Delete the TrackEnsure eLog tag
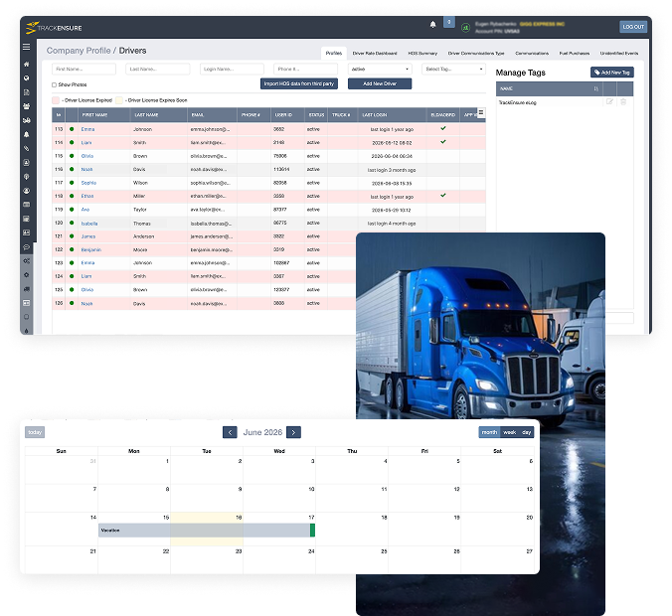Image resolution: width=672 pixels, height=616 pixels. point(623,102)
